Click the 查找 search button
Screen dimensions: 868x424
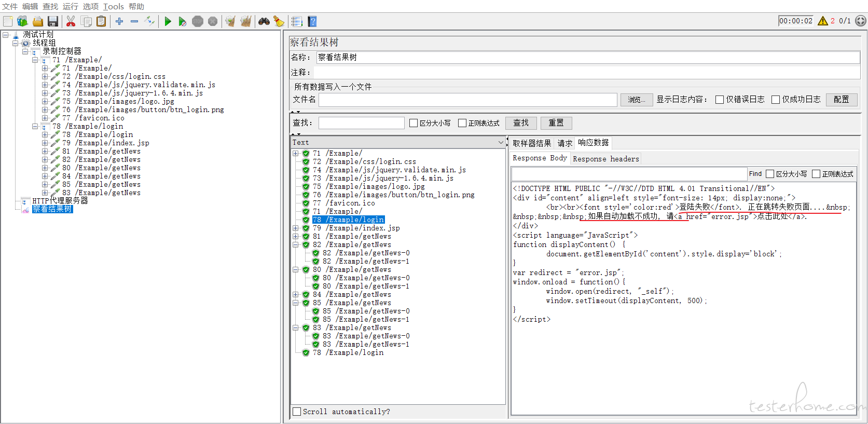[x=521, y=123]
